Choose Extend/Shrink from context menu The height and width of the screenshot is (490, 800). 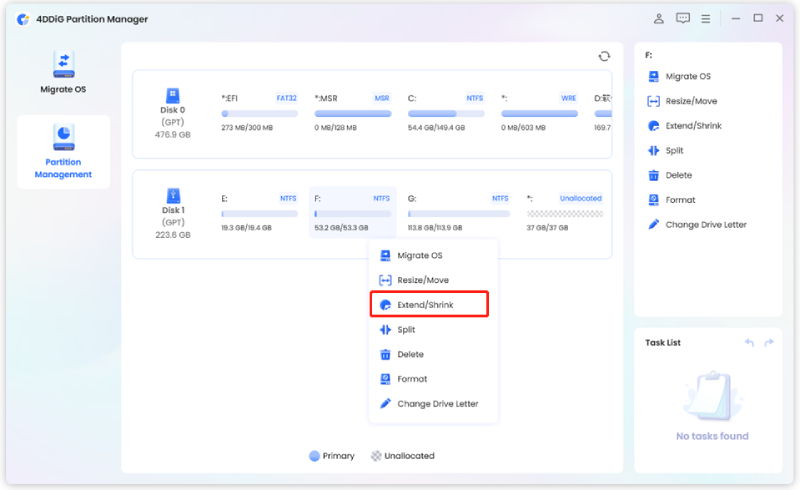[430, 305]
